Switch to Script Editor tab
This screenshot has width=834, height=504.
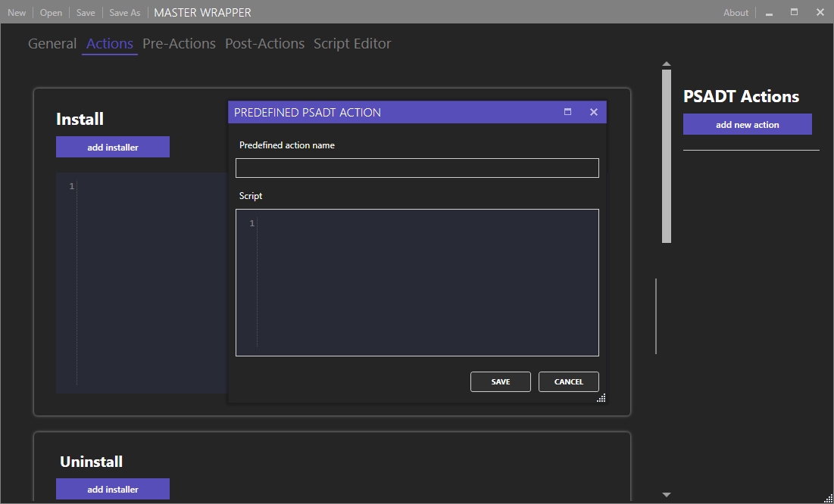[x=352, y=44]
